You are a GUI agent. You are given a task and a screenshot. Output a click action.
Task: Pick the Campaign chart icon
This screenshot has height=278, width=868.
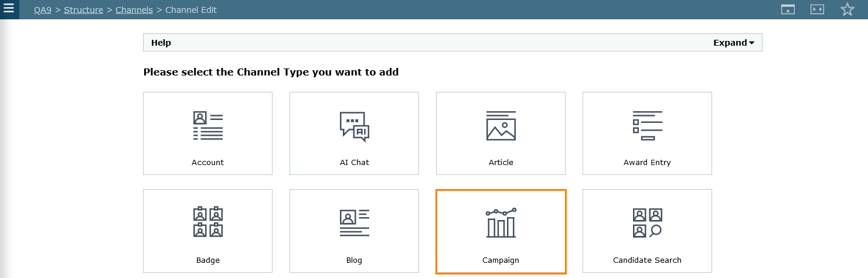coord(501,223)
